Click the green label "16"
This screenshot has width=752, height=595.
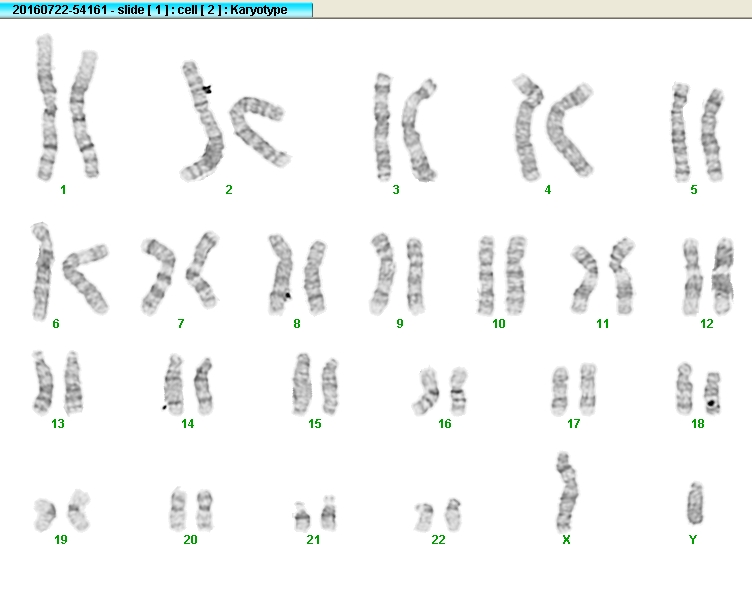[445, 424]
